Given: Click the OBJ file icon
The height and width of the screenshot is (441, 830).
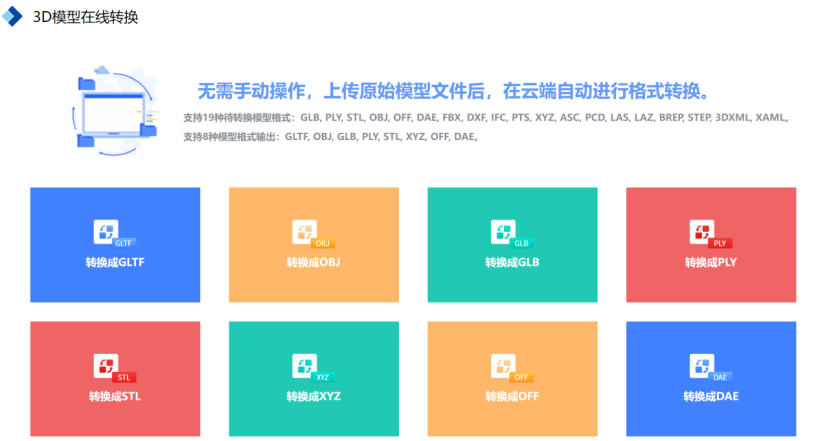Looking at the screenshot, I should click(x=307, y=233).
